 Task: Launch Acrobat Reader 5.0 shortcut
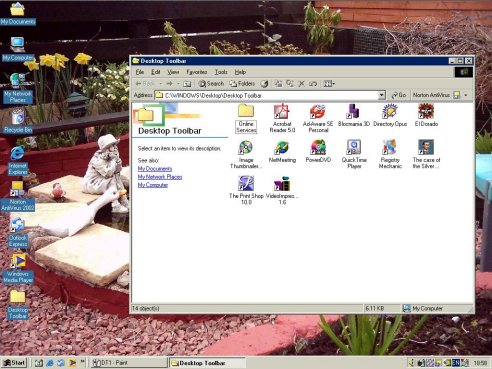(x=282, y=118)
